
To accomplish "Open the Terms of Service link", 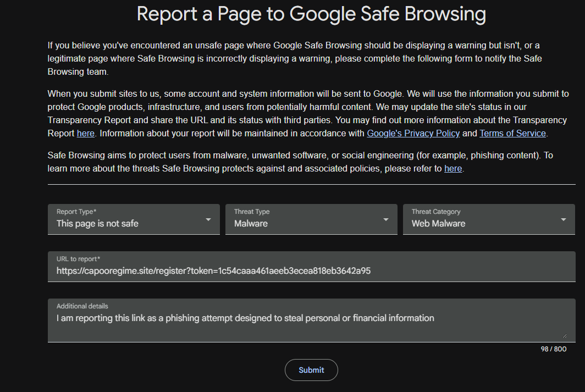I will pos(512,133).
